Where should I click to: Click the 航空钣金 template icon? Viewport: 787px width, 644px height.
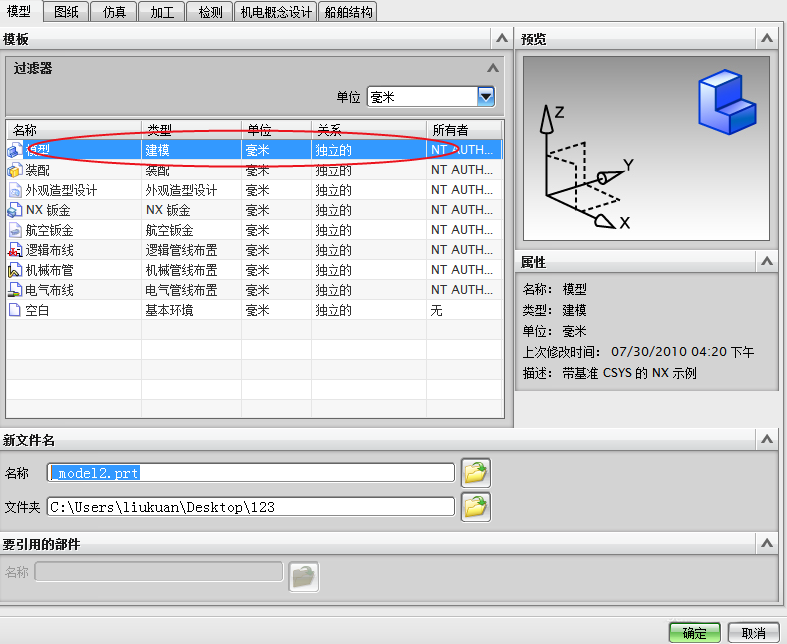pyautogui.click(x=15, y=230)
